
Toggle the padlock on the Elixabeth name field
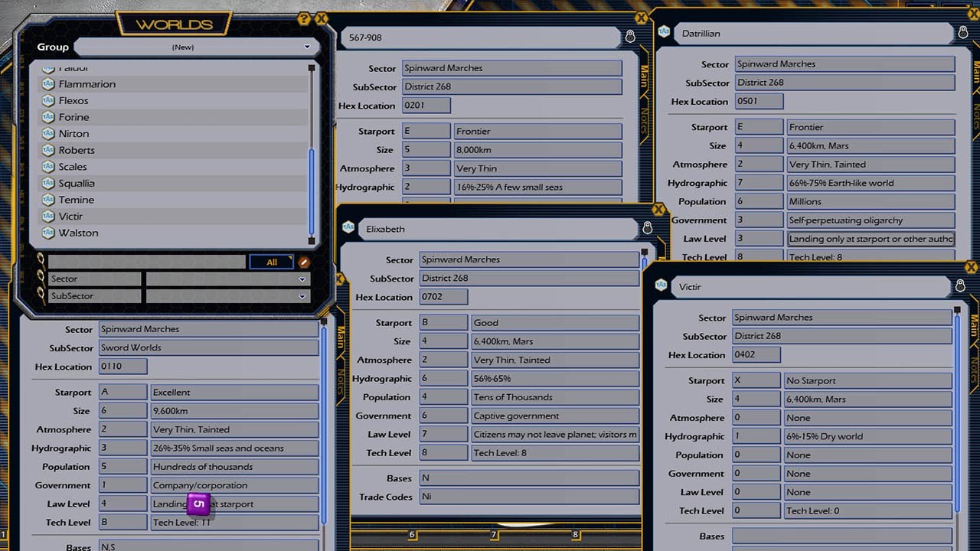tap(647, 227)
